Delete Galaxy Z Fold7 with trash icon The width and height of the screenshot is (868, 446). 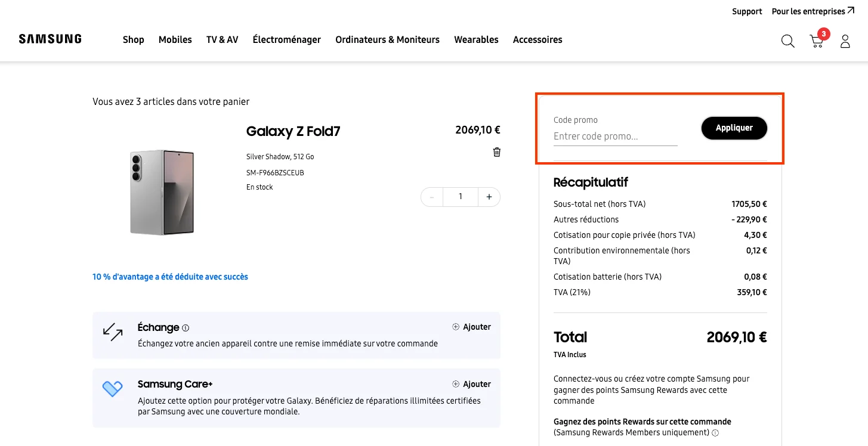click(x=496, y=152)
